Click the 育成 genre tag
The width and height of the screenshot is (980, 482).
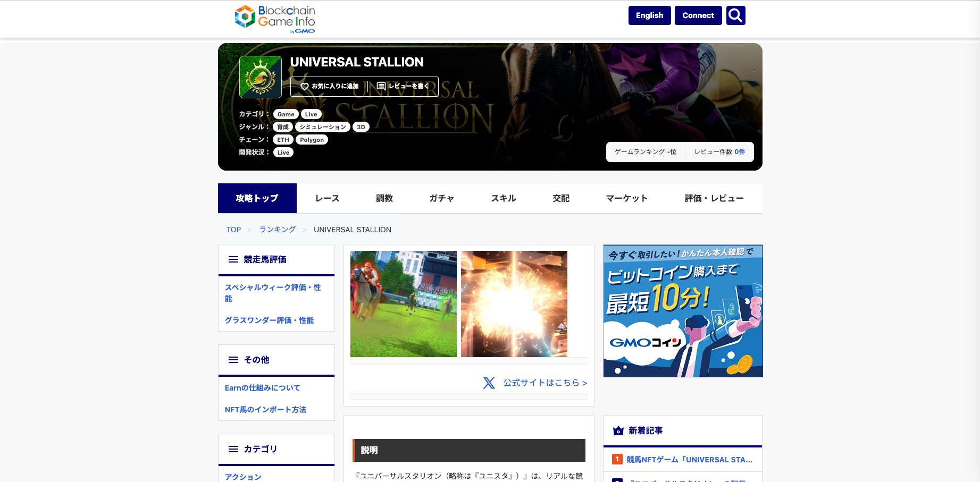[x=283, y=127]
